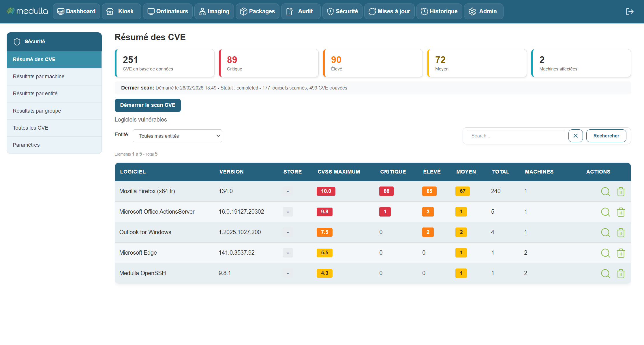Start the CVE scan
Image resolution: width=644 pixels, height=345 pixels.
[x=148, y=105]
